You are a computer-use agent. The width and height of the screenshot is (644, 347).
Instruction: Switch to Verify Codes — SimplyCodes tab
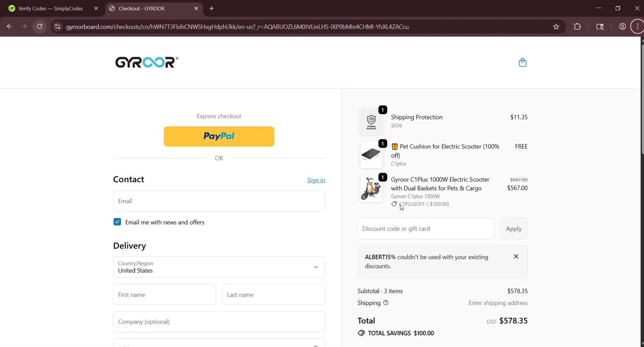(52, 8)
